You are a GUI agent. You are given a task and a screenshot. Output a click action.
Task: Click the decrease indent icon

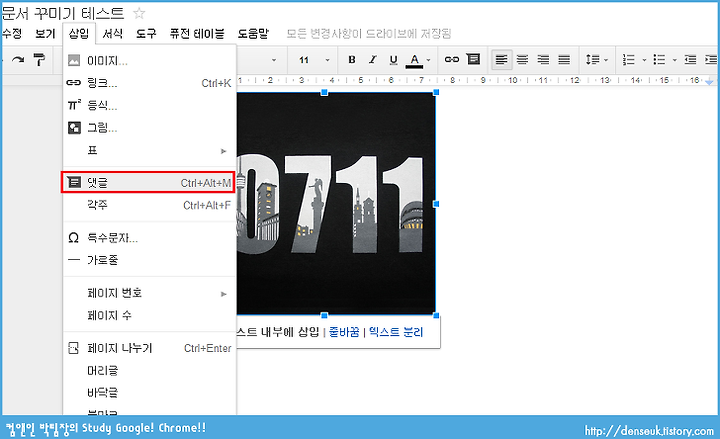(x=690, y=60)
